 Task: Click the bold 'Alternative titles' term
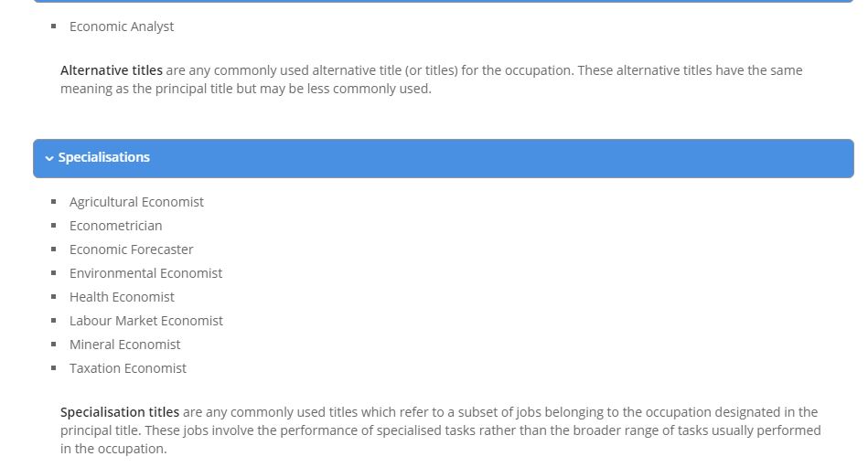click(112, 70)
